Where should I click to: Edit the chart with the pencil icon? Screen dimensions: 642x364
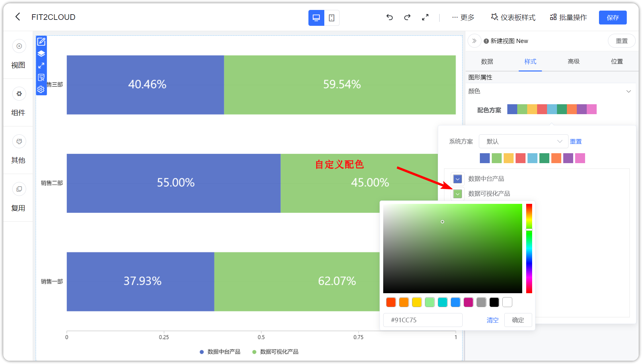[x=41, y=42]
